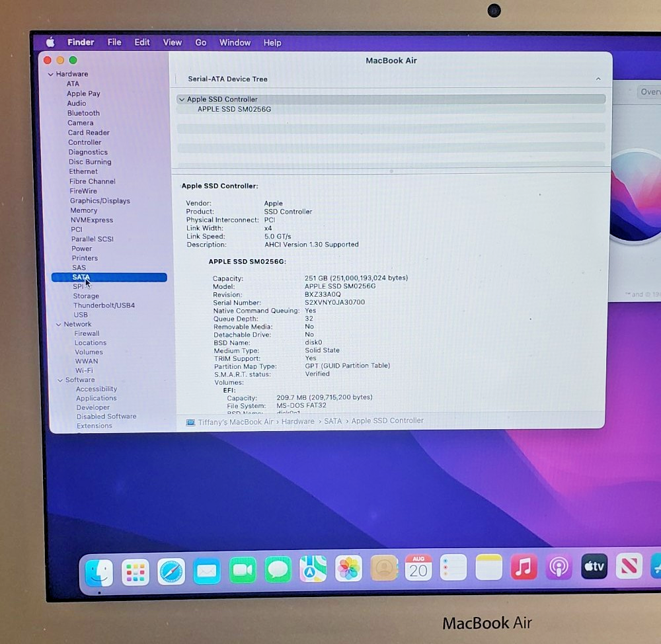Select Applications under Software
Viewport: 661px width, 644px height.
pyautogui.click(x=96, y=399)
